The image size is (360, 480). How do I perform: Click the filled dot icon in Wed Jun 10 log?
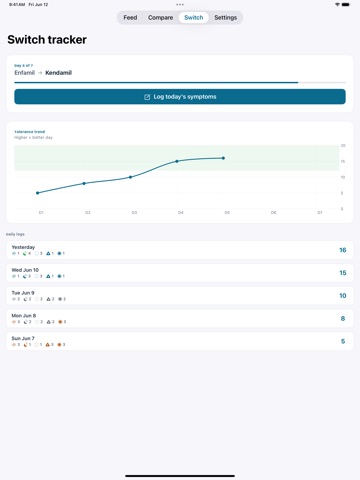pyautogui.click(x=59, y=276)
